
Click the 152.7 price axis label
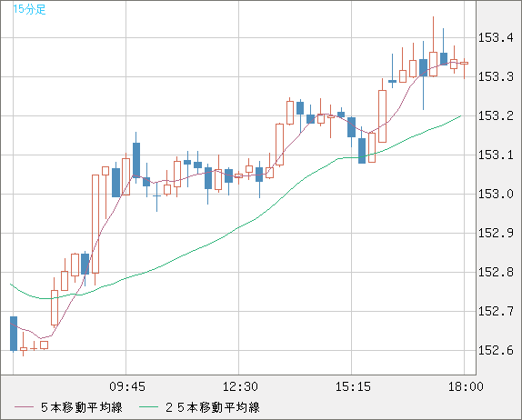(x=496, y=312)
